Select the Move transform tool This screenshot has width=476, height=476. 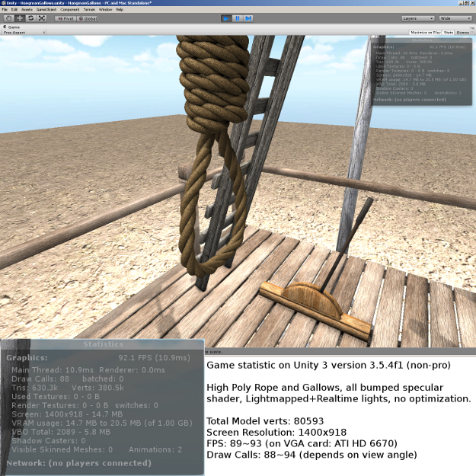[x=20, y=18]
